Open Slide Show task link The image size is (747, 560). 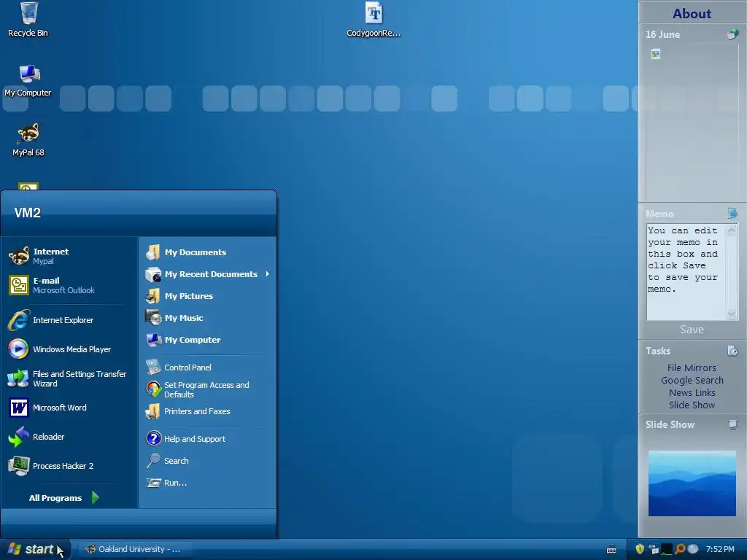point(692,405)
